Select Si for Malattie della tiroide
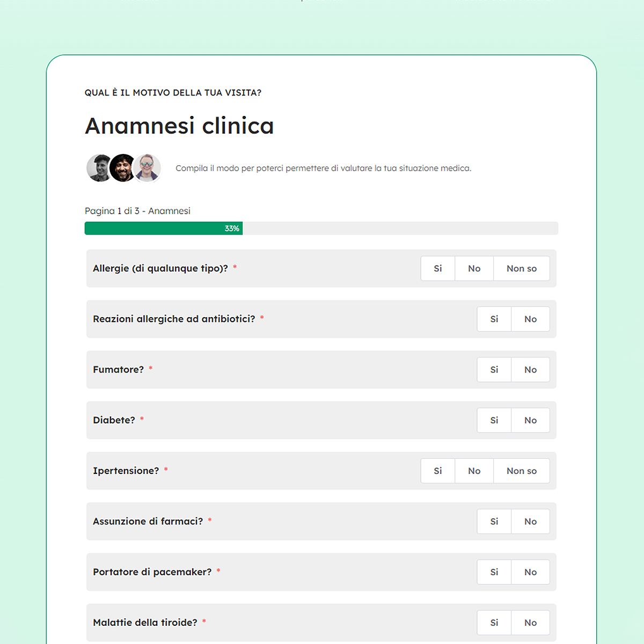The height and width of the screenshot is (644, 644). (x=494, y=623)
